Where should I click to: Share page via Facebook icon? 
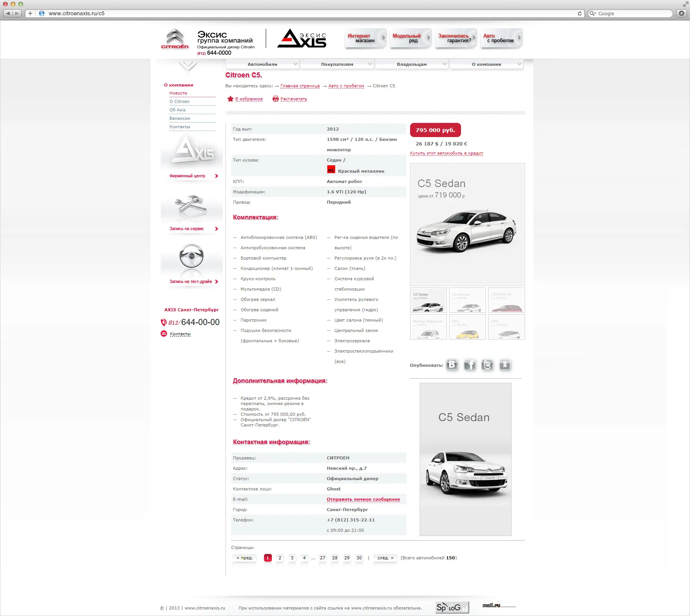click(470, 365)
